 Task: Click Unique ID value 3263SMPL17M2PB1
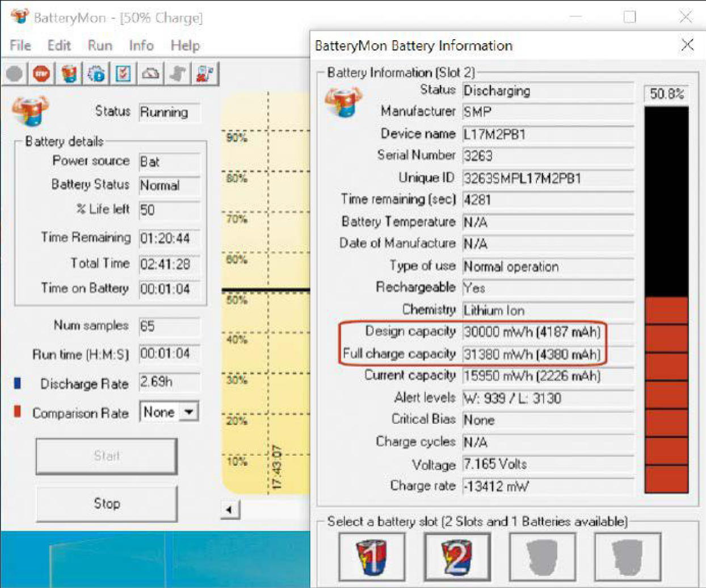548,178
